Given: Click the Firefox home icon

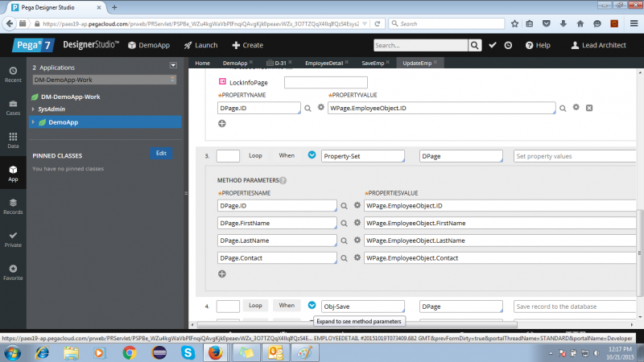Looking at the screenshot, I should point(580,24).
